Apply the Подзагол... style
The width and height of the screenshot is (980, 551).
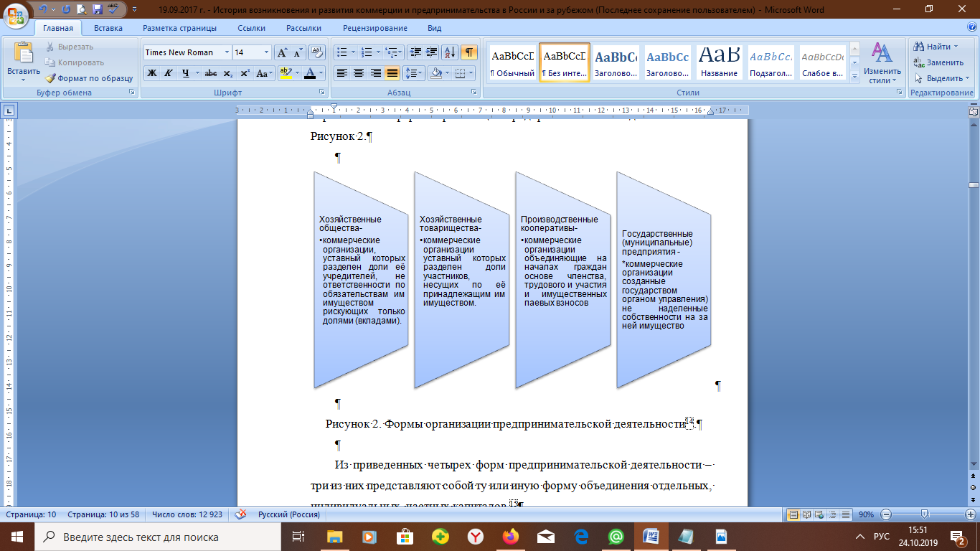tap(771, 62)
